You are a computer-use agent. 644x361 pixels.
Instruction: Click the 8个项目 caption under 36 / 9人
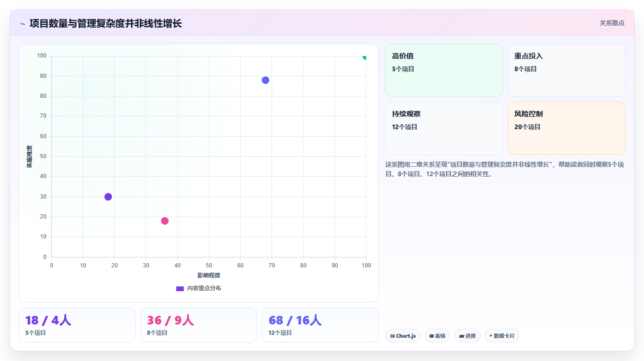click(157, 333)
